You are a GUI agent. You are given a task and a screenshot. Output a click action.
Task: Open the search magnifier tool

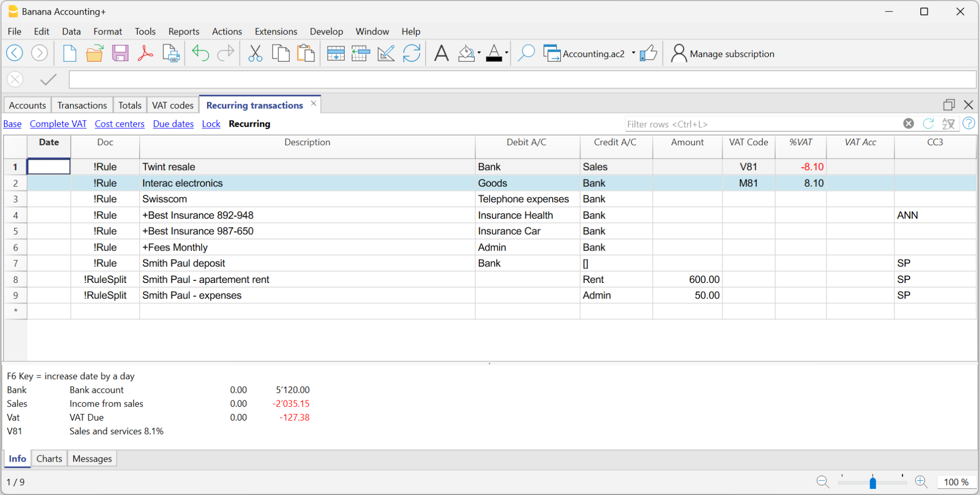click(526, 53)
